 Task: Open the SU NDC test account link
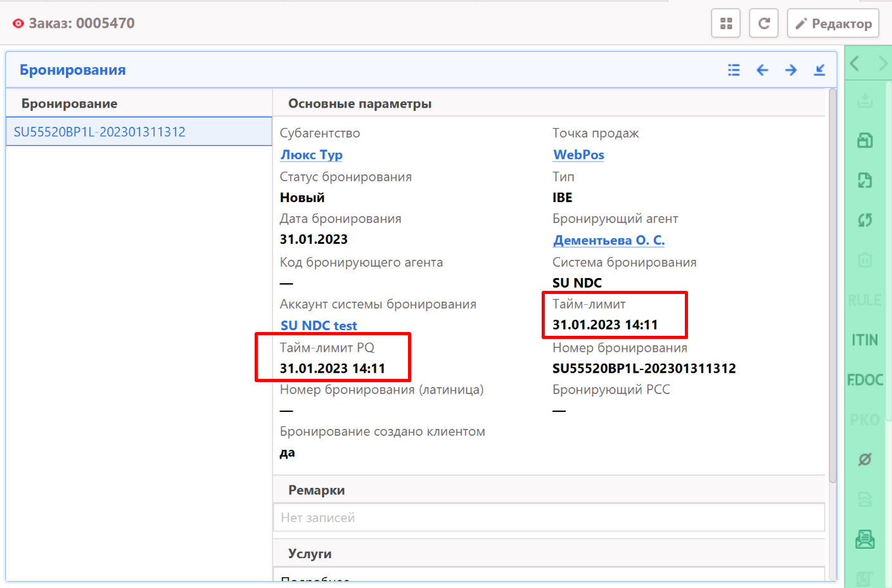click(319, 326)
